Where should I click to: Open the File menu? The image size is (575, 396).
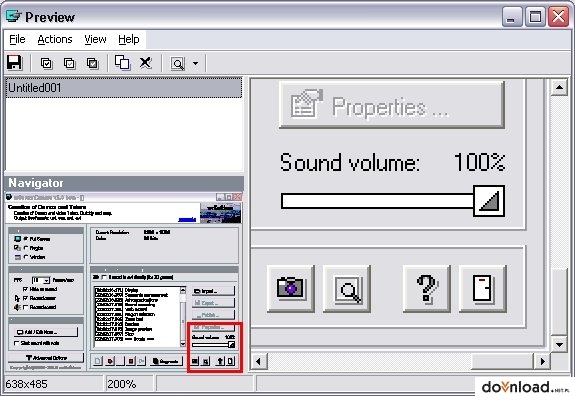tap(17, 39)
